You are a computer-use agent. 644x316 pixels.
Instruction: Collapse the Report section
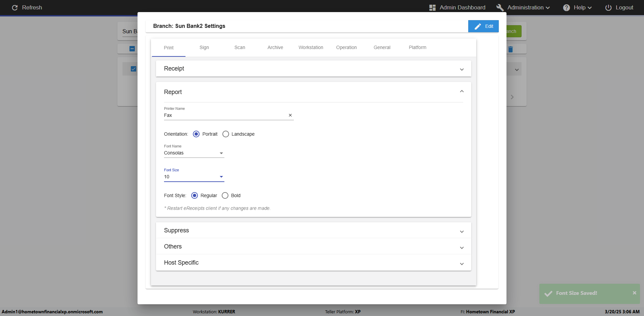pos(462,91)
